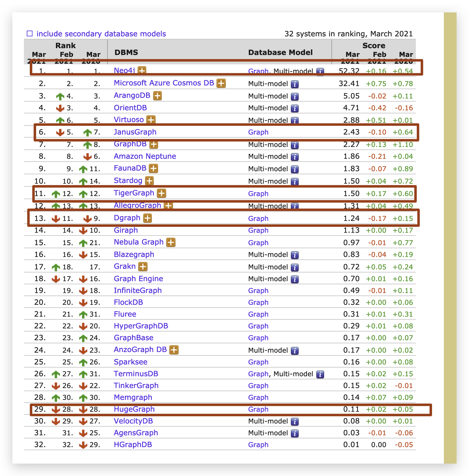Click the plus icon beside Neo4j
The image size is (469, 476).
(142, 71)
